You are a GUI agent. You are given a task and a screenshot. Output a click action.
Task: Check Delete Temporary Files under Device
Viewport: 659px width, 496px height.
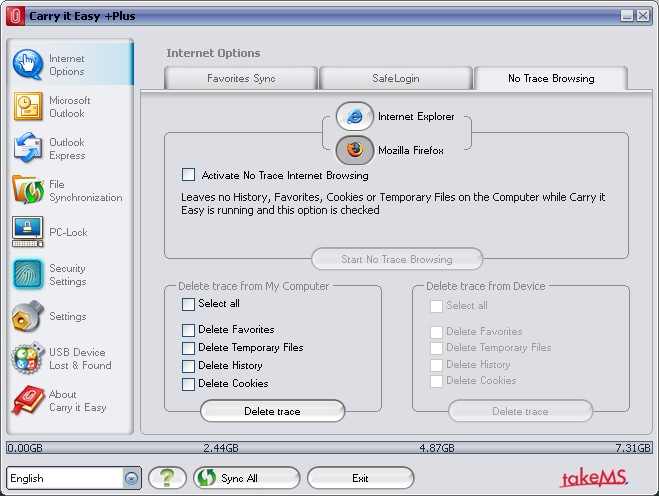[x=436, y=348]
